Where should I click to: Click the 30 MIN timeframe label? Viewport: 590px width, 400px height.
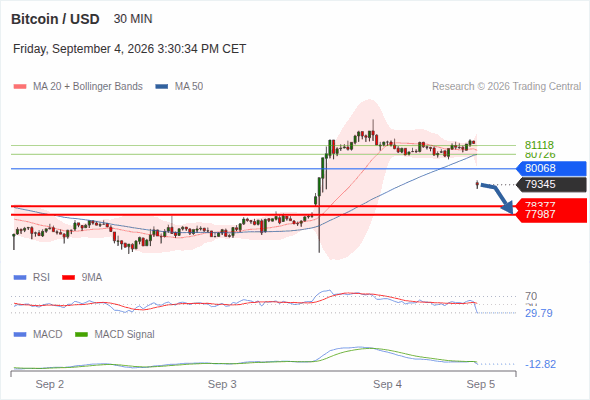tap(133, 19)
